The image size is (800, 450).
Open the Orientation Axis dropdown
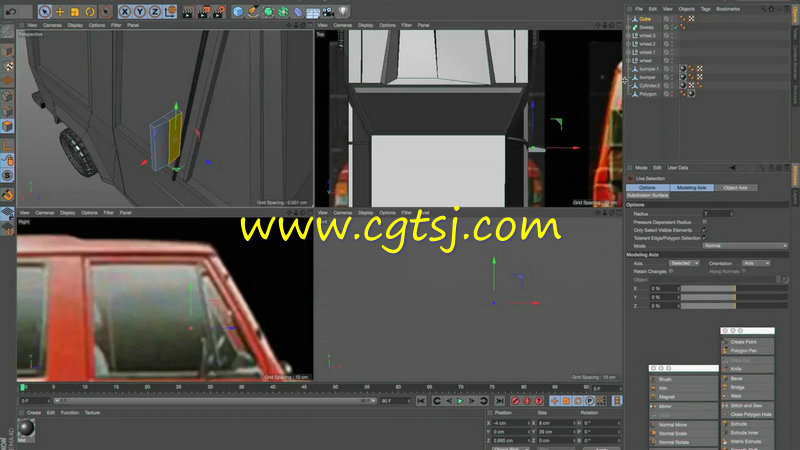click(x=756, y=263)
